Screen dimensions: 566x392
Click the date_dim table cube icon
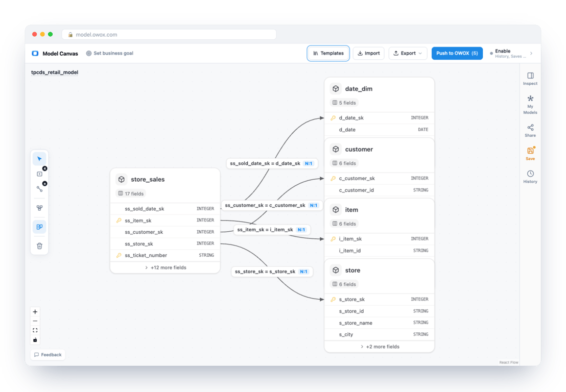(336, 89)
